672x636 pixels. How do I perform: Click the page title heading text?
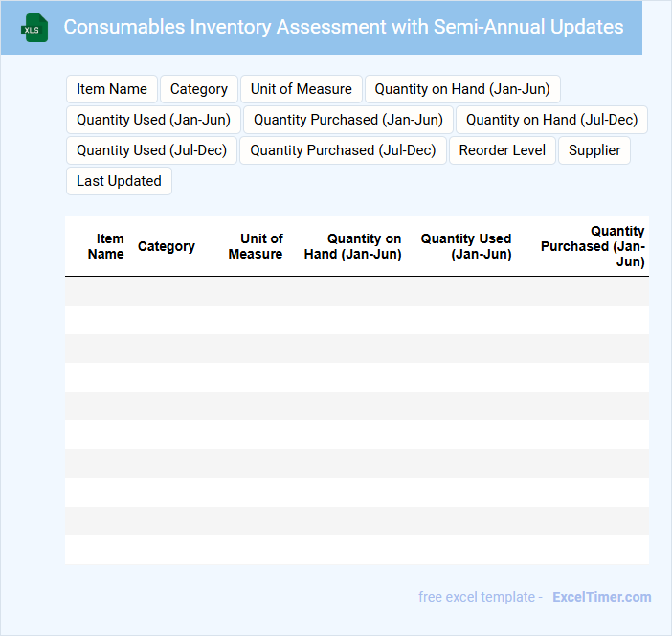[x=344, y=27]
